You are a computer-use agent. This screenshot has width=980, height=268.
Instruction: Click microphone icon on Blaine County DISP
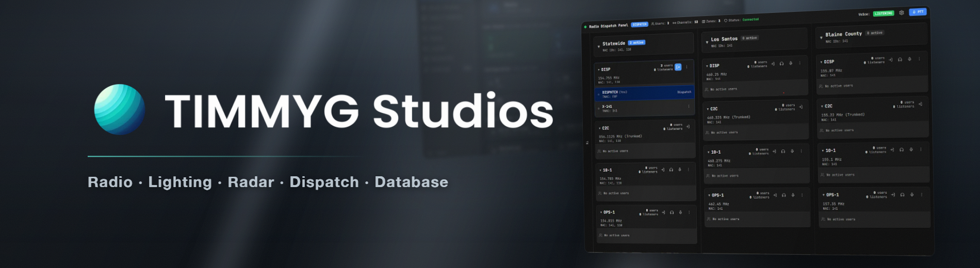[909, 59]
